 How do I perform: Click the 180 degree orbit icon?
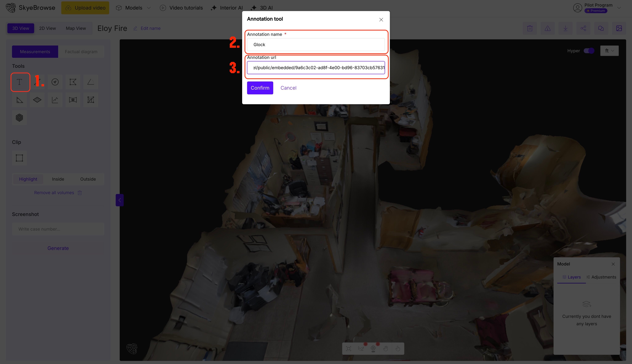373,348
